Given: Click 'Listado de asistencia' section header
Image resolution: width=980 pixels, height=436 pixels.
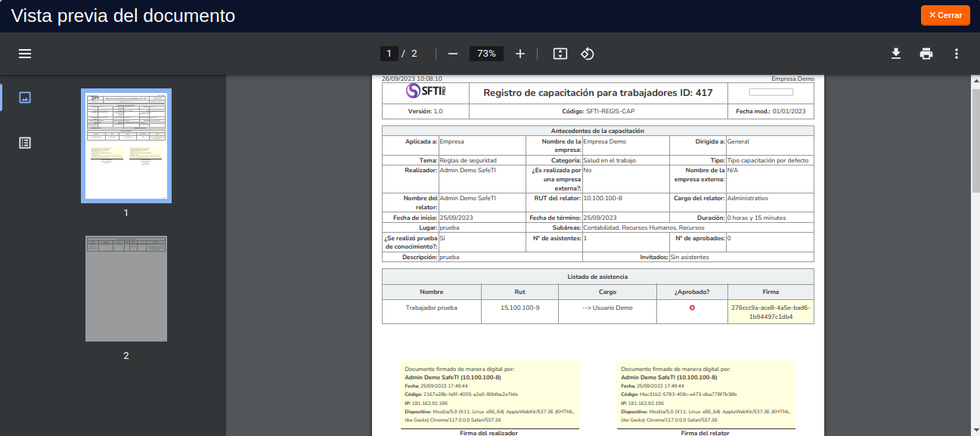Looking at the screenshot, I should (597, 277).
